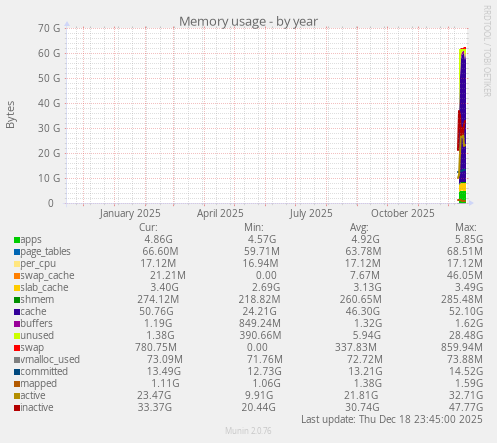Click the active olive legend swatch
This screenshot has height=443, width=497.
[x=17, y=396]
